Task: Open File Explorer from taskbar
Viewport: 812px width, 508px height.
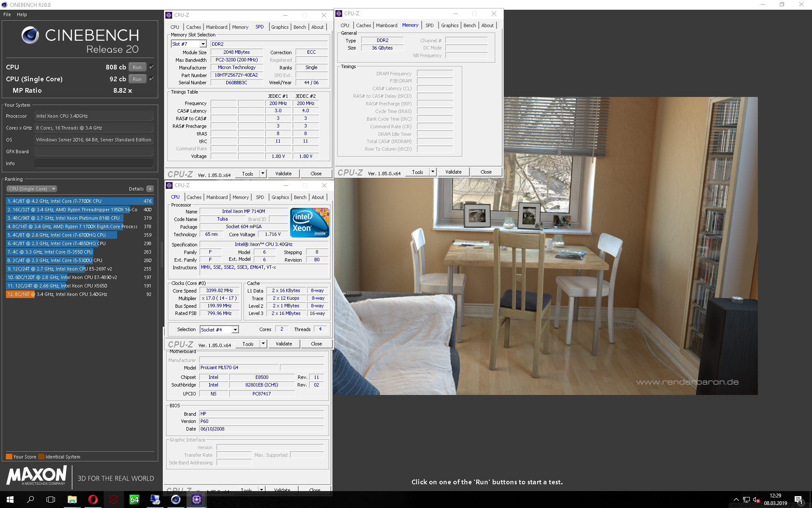Action: (72, 500)
